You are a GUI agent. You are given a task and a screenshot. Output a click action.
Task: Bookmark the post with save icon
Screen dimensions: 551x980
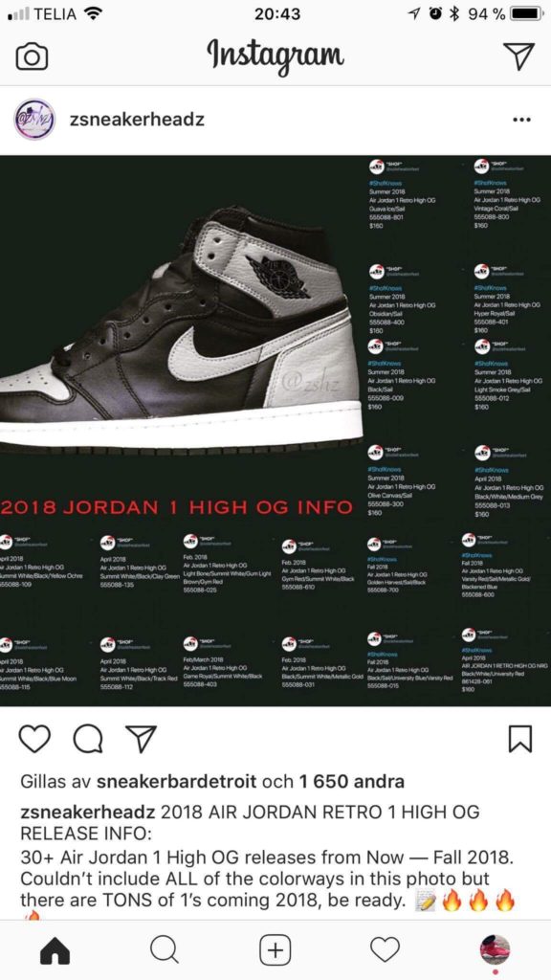coord(520,739)
